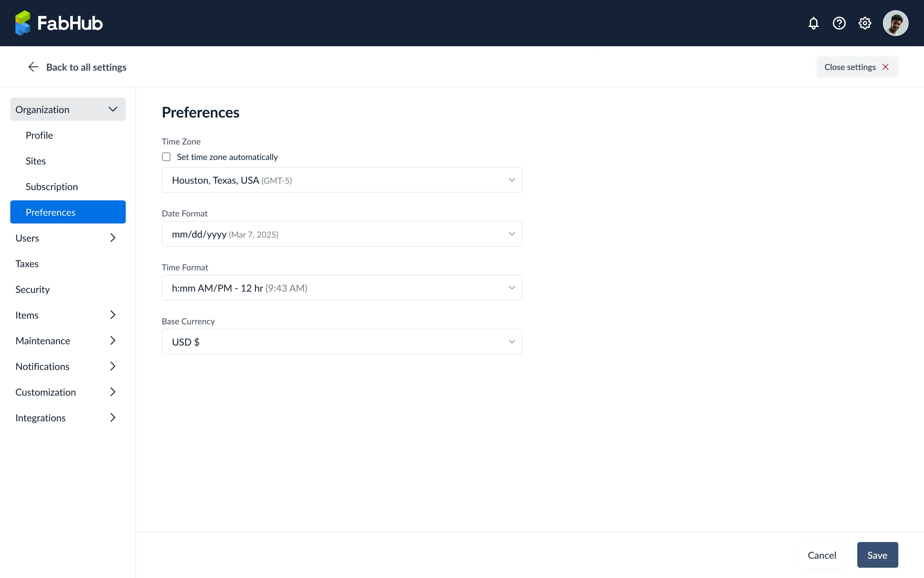Image resolution: width=924 pixels, height=578 pixels.
Task: Open the Base Currency dropdown
Action: pos(342,341)
